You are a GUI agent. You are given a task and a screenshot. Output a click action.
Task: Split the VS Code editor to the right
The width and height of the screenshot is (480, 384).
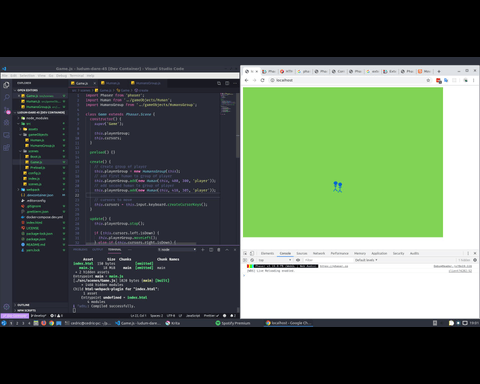tap(227, 83)
